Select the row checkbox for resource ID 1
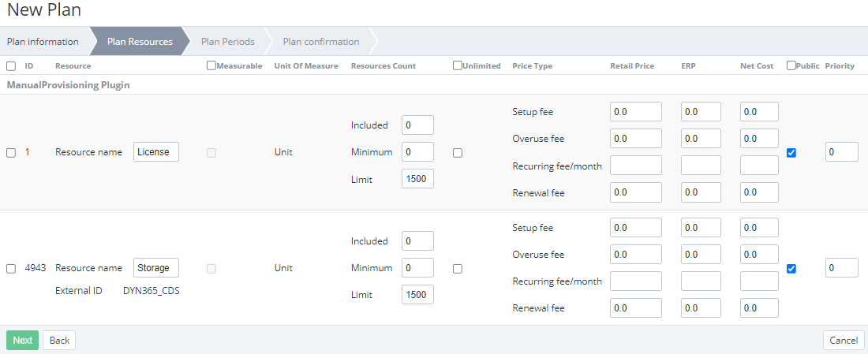The image size is (868, 354). [11, 153]
